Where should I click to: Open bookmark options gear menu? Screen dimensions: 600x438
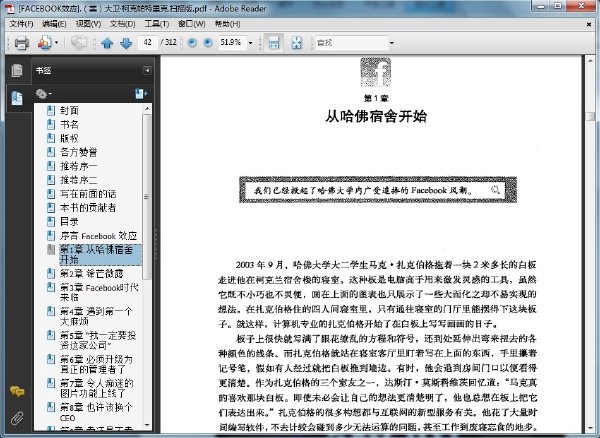click(x=43, y=94)
